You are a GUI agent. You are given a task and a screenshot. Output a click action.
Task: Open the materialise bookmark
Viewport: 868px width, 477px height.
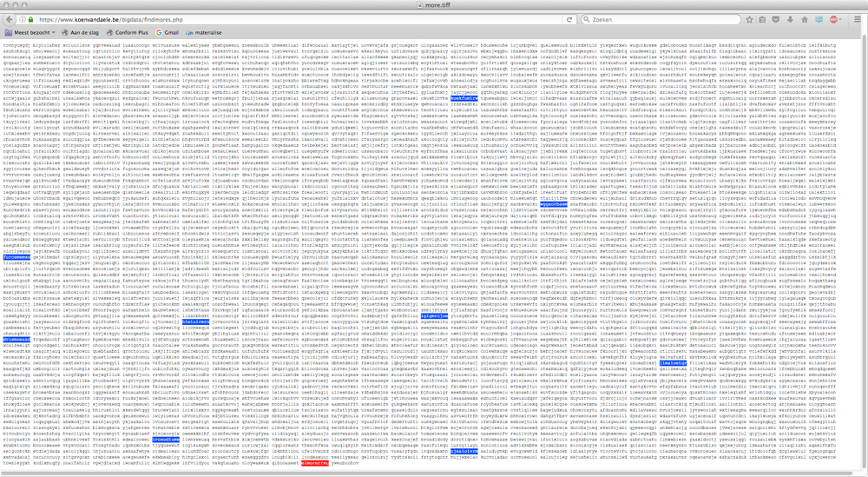click(x=204, y=33)
